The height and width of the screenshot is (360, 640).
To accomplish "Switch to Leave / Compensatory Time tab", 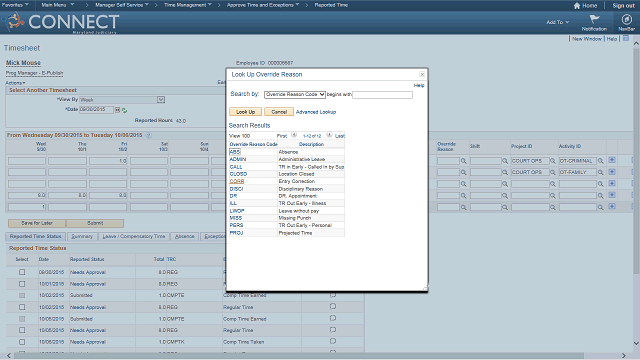I will tap(133, 236).
